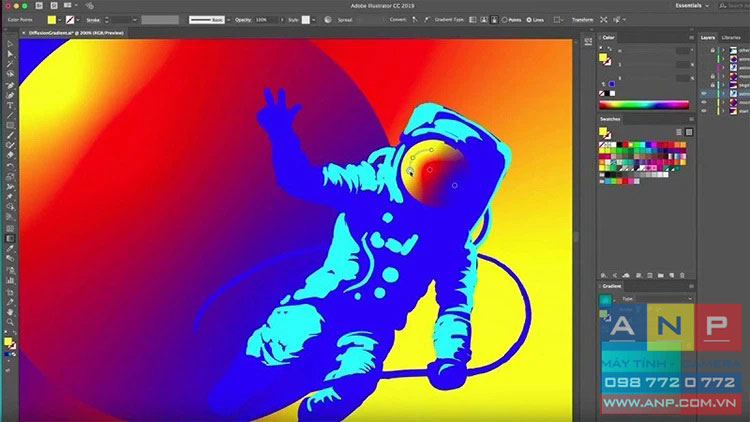Expand the start layer
The image size is (750, 422).
tap(723, 111)
